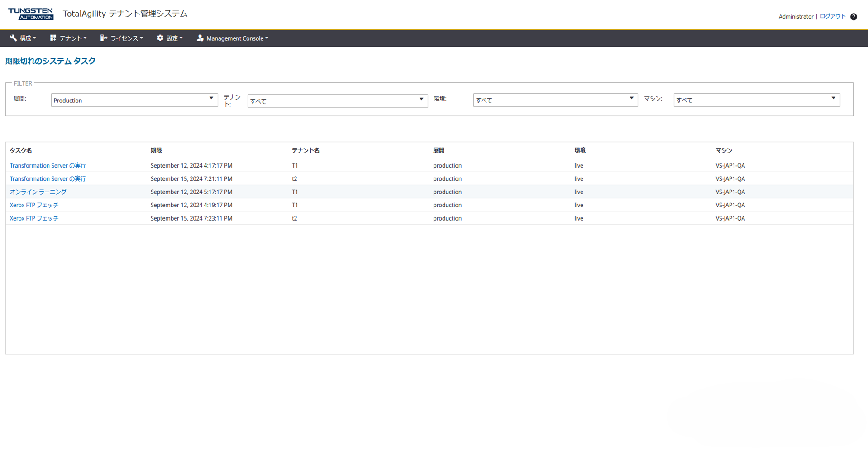Click the 展開 column header
The height and width of the screenshot is (451, 868).
[439, 150]
